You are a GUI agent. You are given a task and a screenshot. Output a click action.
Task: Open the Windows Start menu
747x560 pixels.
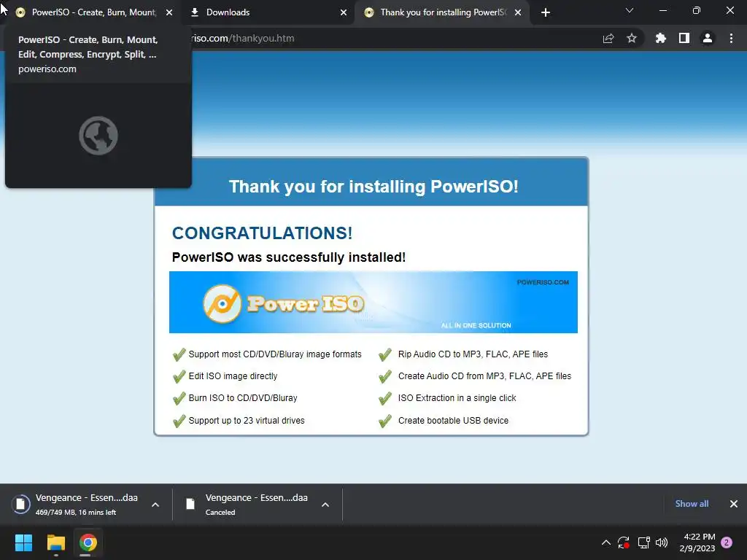click(23, 542)
